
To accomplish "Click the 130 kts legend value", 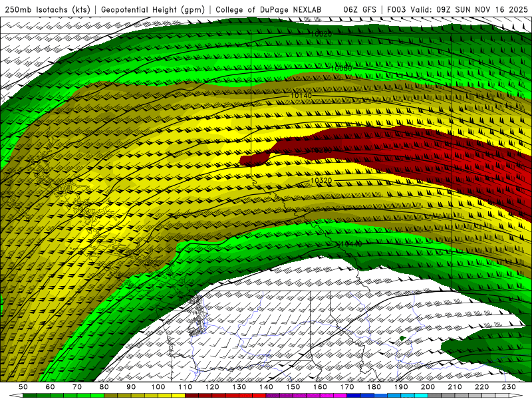I will tap(239, 387).
